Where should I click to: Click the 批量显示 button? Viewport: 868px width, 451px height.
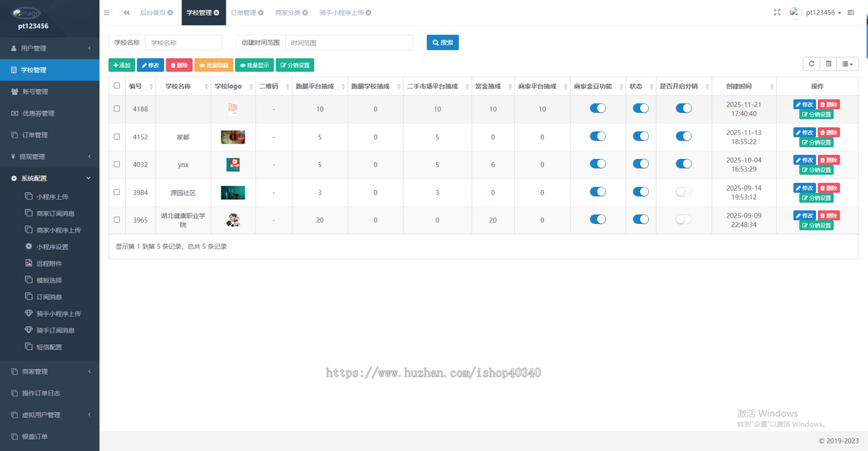coord(255,65)
